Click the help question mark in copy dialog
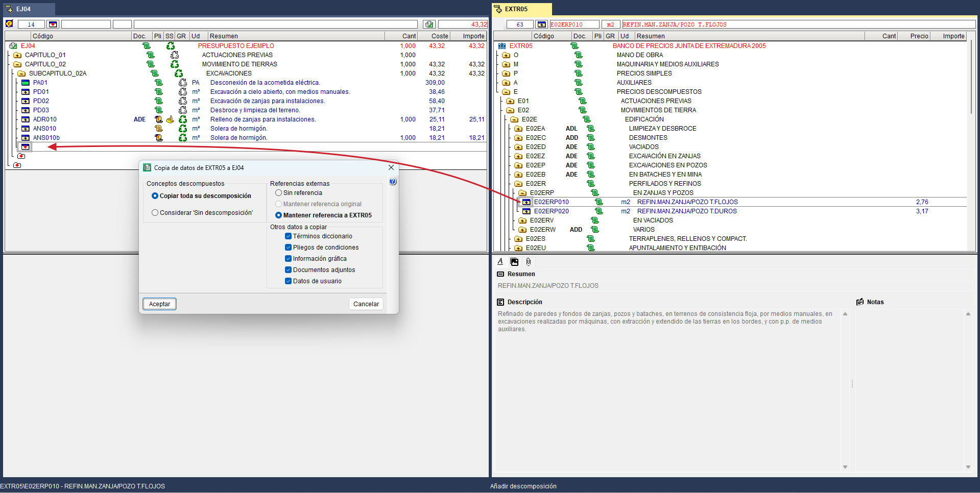The width and height of the screenshot is (980, 493). 393,182
